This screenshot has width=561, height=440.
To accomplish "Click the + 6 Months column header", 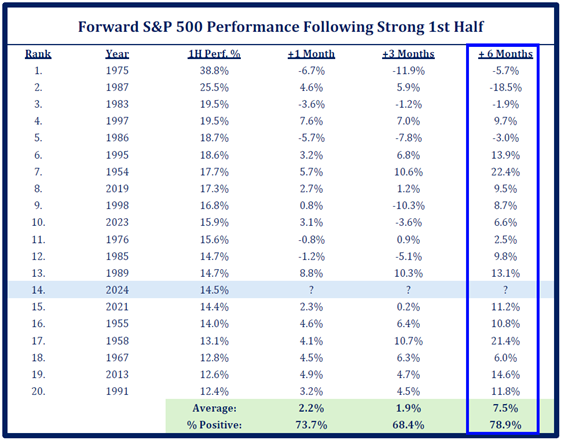I will coord(506,54).
